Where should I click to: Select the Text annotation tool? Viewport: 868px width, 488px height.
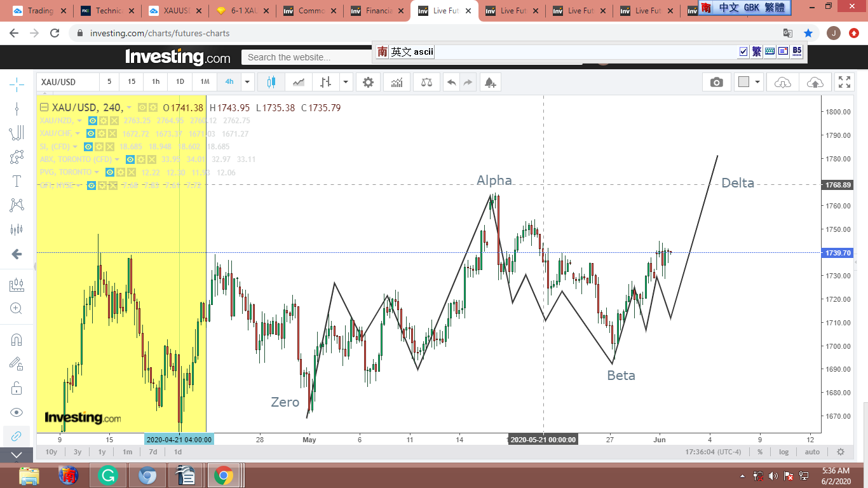point(17,181)
